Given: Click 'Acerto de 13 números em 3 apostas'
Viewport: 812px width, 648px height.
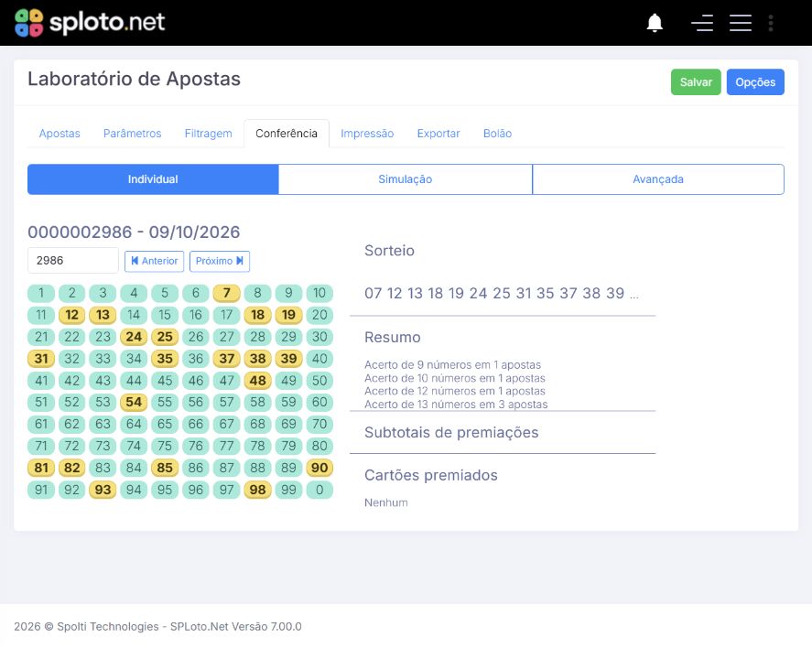Looking at the screenshot, I should click(x=456, y=405).
